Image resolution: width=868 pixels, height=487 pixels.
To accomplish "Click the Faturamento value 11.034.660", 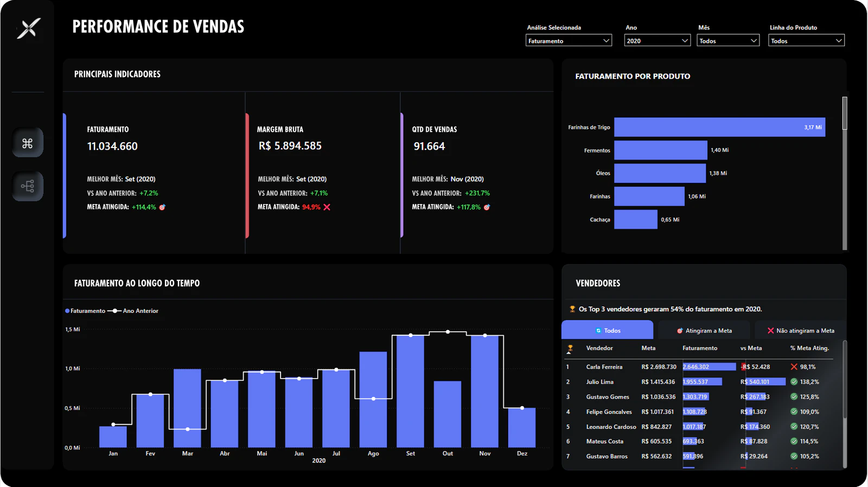I will pyautogui.click(x=112, y=146).
